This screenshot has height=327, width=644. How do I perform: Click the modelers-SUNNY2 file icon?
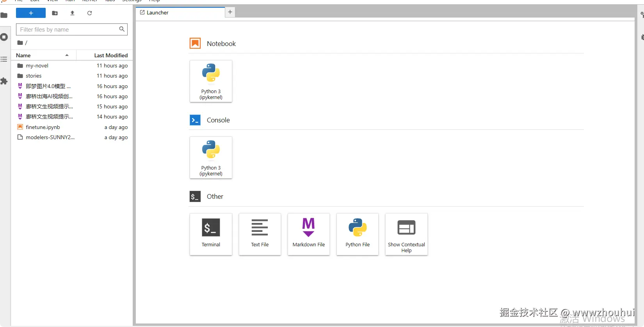20,137
